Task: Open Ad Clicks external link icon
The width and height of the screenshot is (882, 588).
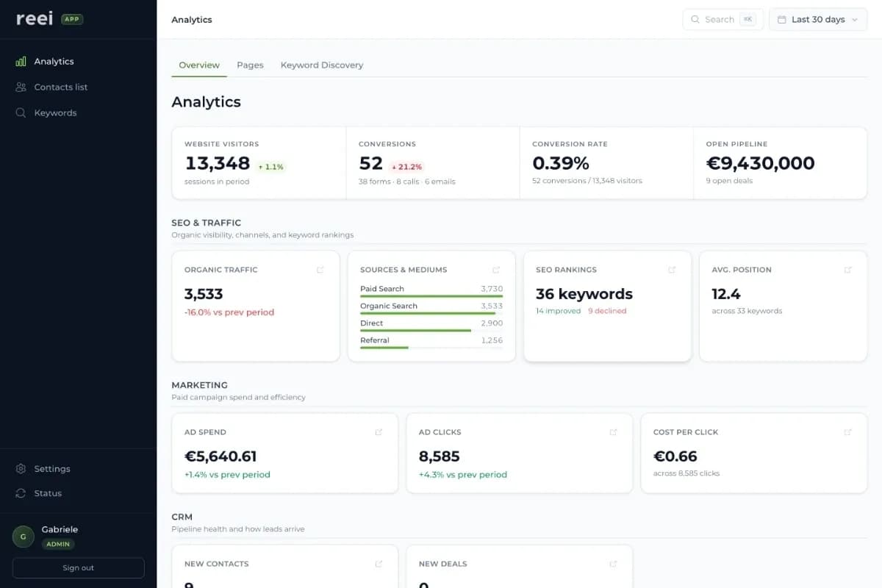Action: [x=613, y=432]
